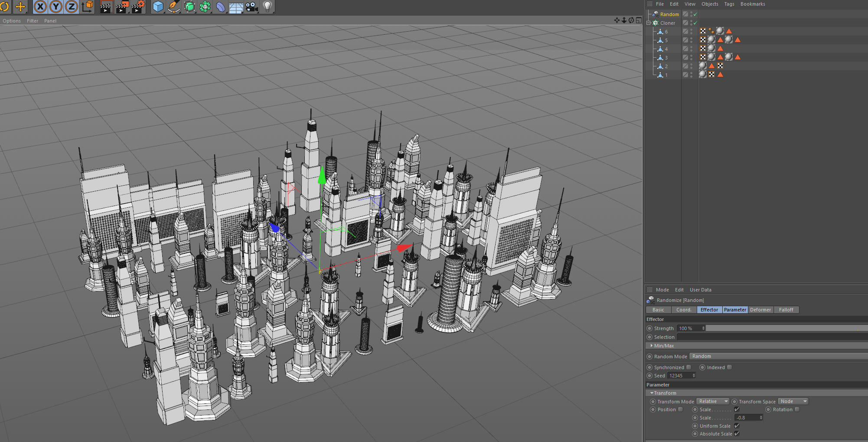The image size is (868, 442).
Task: Open the MoGraph Cloner array icon
Action: [205, 7]
